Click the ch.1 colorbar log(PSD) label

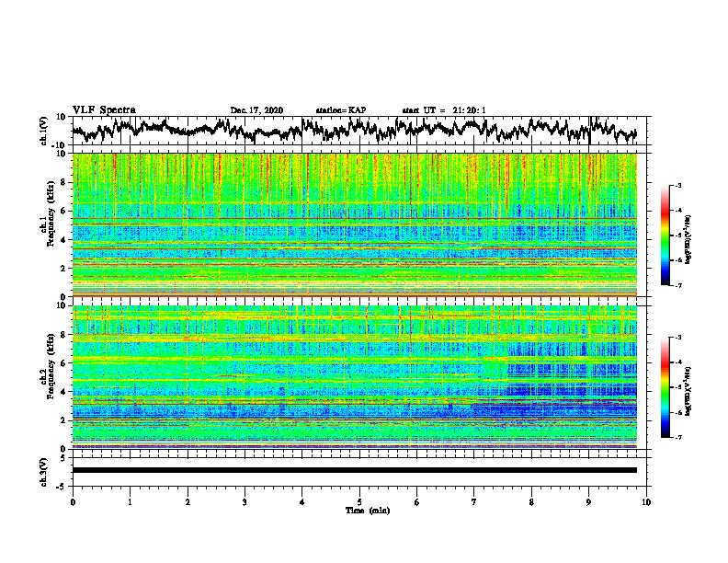coord(688,240)
